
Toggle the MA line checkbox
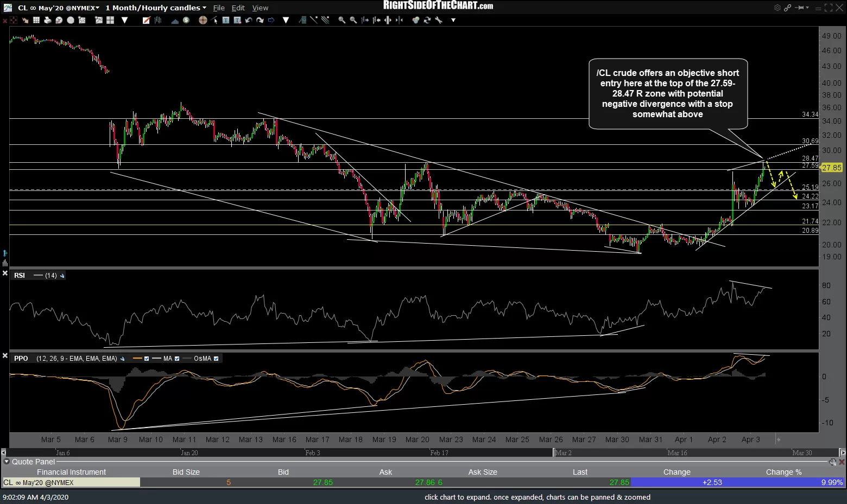pyautogui.click(x=177, y=359)
